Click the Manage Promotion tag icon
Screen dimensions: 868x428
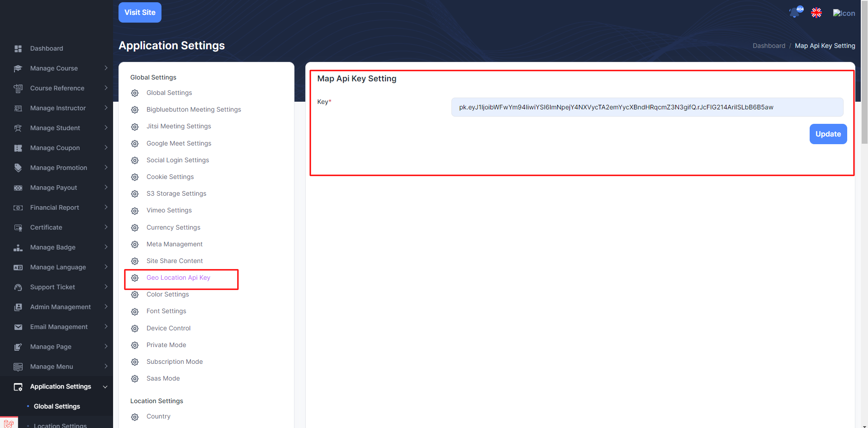pyautogui.click(x=18, y=168)
